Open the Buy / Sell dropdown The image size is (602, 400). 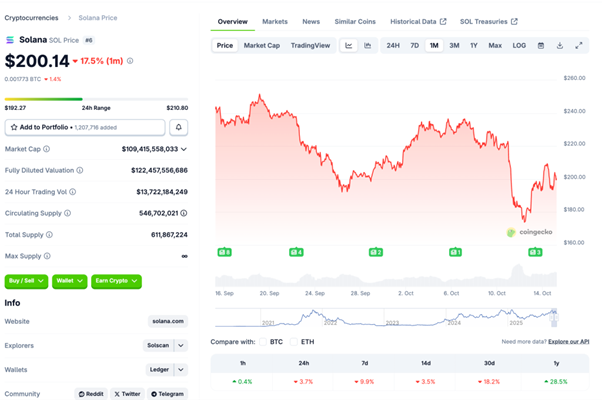tap(27, 282)
